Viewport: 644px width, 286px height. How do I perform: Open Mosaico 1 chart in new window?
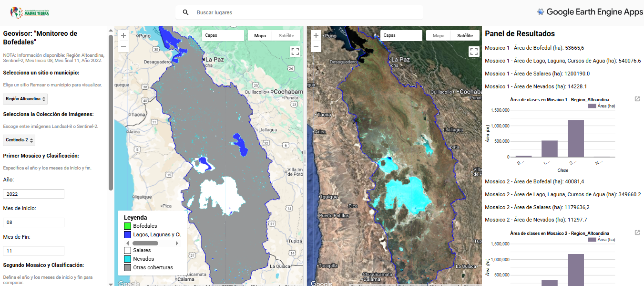[x=637, y=99]
